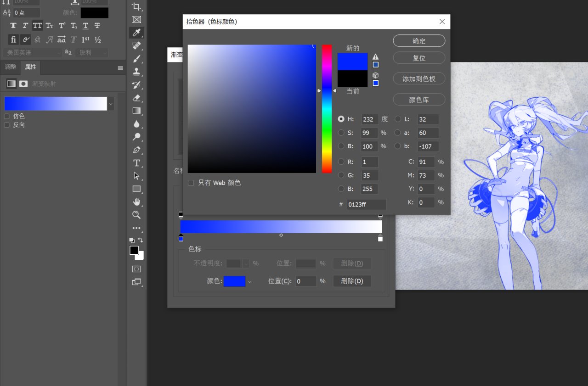Apply Underline text style

coord(85,26)
